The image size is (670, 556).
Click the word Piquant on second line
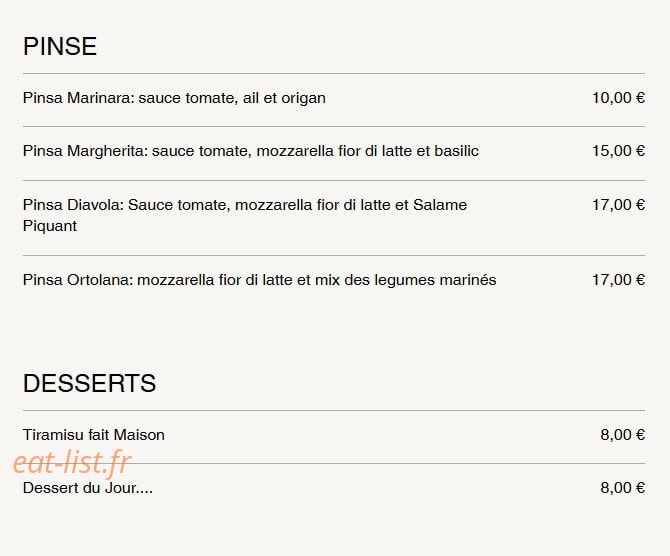click(50, 226)
